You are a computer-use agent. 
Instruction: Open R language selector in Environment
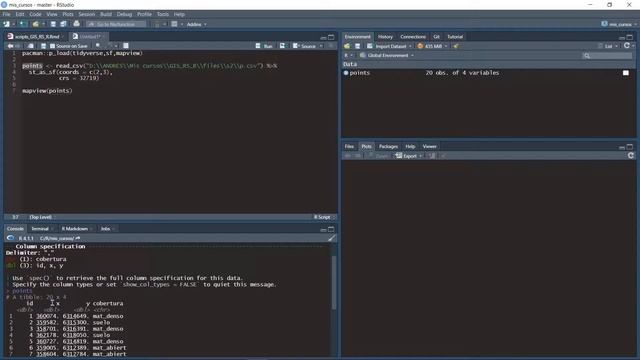[348, 56]
